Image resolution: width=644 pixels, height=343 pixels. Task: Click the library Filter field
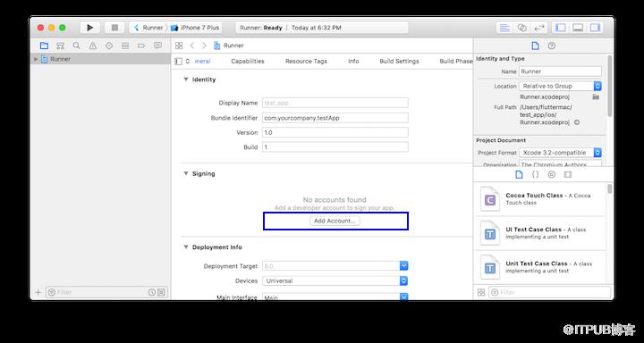[x=549, y=293]
